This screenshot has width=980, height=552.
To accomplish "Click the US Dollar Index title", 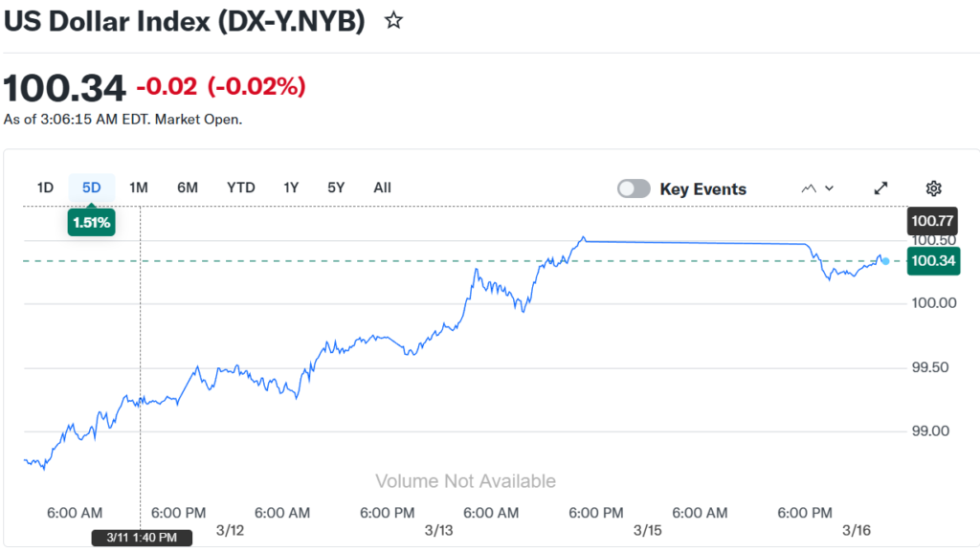I will pyautogui.click(x=185, y=22).
